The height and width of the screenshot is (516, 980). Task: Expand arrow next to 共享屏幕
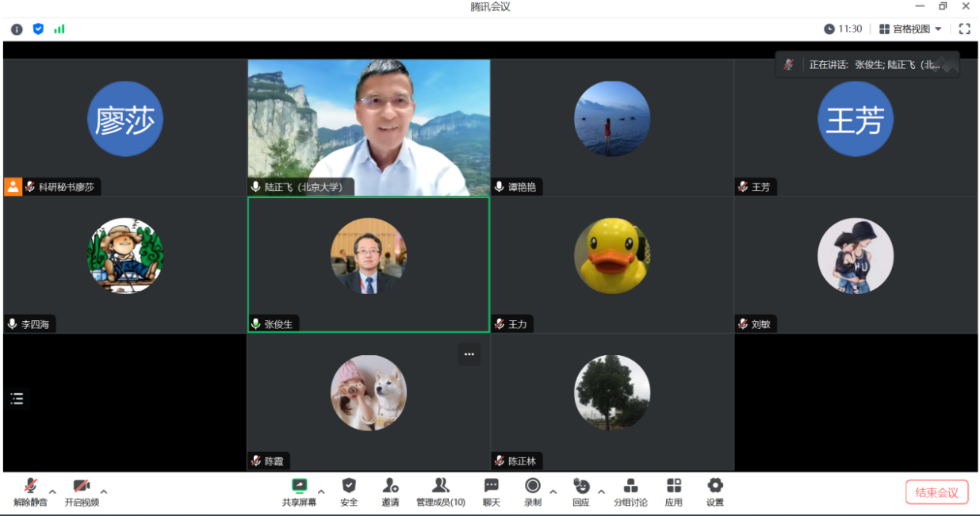pyautogui.click(x=321, y=491)
